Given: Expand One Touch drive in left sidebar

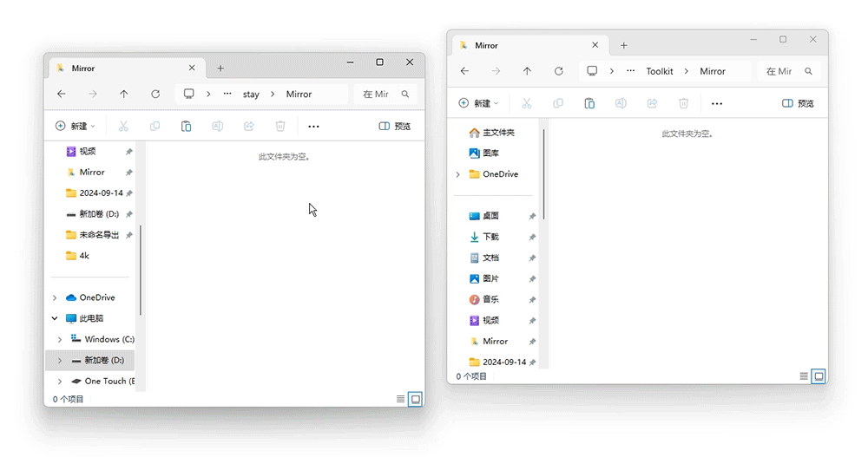Looking at the screenshot, I should (x=60, y=382).
